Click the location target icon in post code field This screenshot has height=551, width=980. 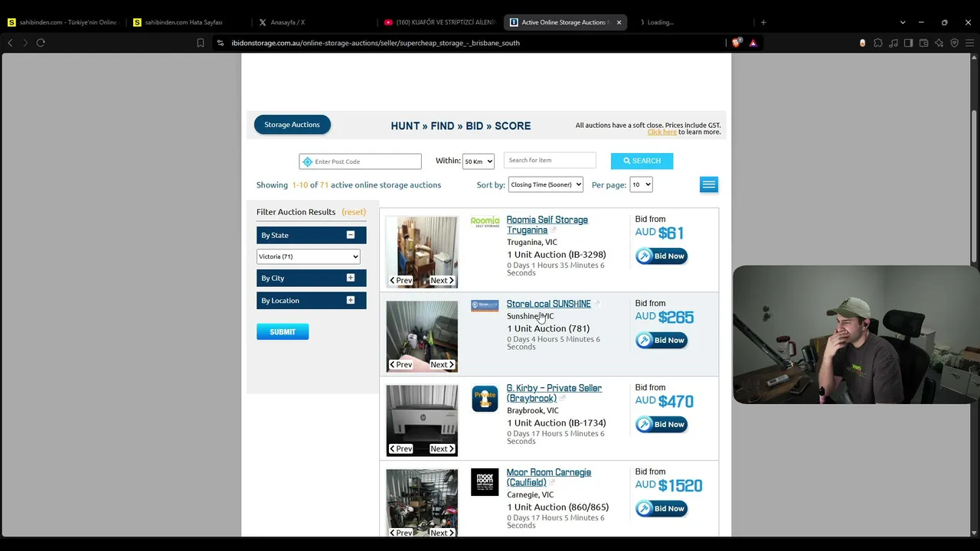[x=308, y=161]
